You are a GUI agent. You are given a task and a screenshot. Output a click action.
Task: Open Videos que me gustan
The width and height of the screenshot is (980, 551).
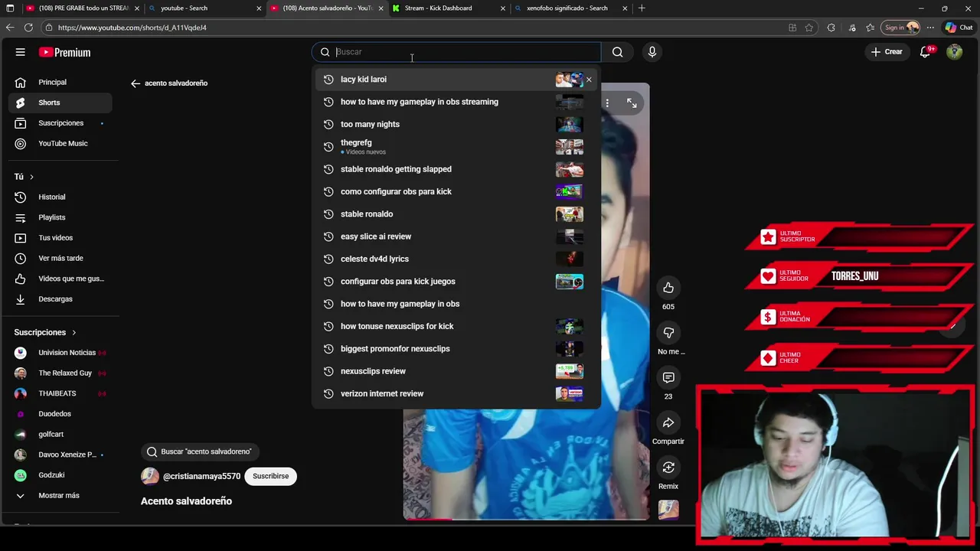(x=60, y=279)
